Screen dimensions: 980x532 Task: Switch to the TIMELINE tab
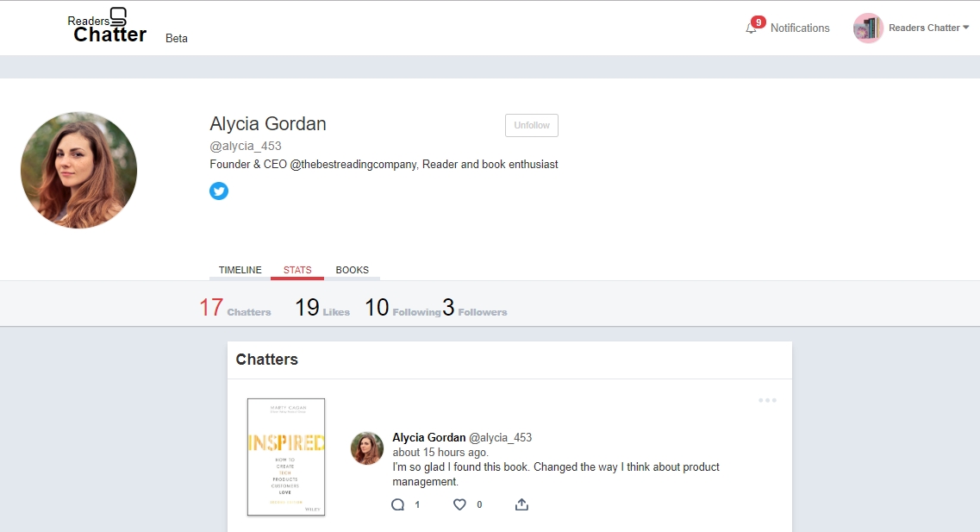pyautogui.click(x=240, y=270)
